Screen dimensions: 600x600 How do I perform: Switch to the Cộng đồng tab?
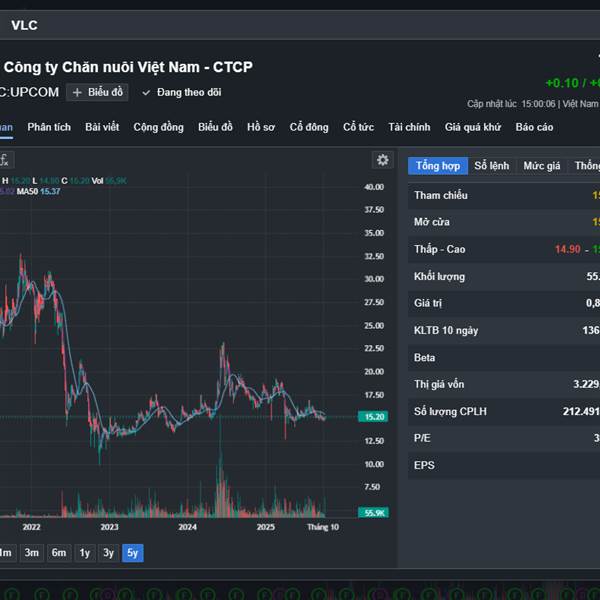click(158, 127)
